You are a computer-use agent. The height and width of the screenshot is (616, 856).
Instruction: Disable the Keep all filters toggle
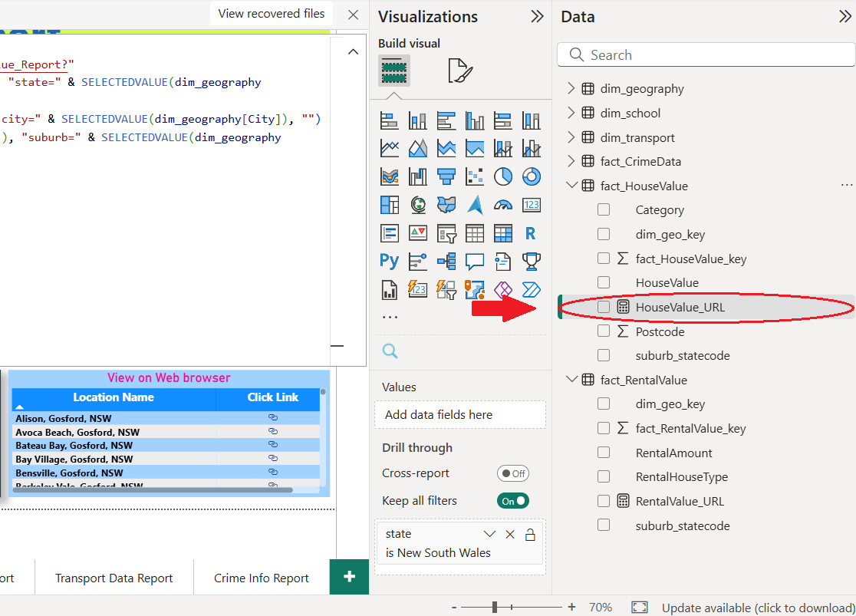pyautogui.click(x=512, y=501)
